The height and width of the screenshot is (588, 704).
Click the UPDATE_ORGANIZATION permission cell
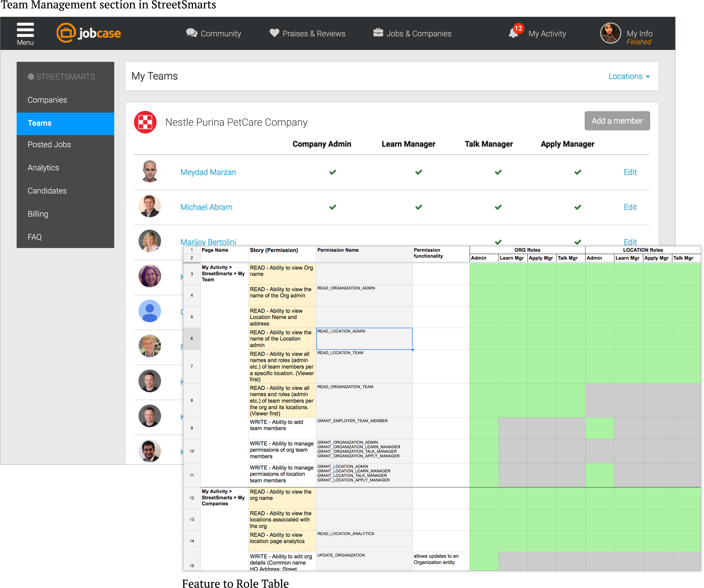click(x=364, y=561)
